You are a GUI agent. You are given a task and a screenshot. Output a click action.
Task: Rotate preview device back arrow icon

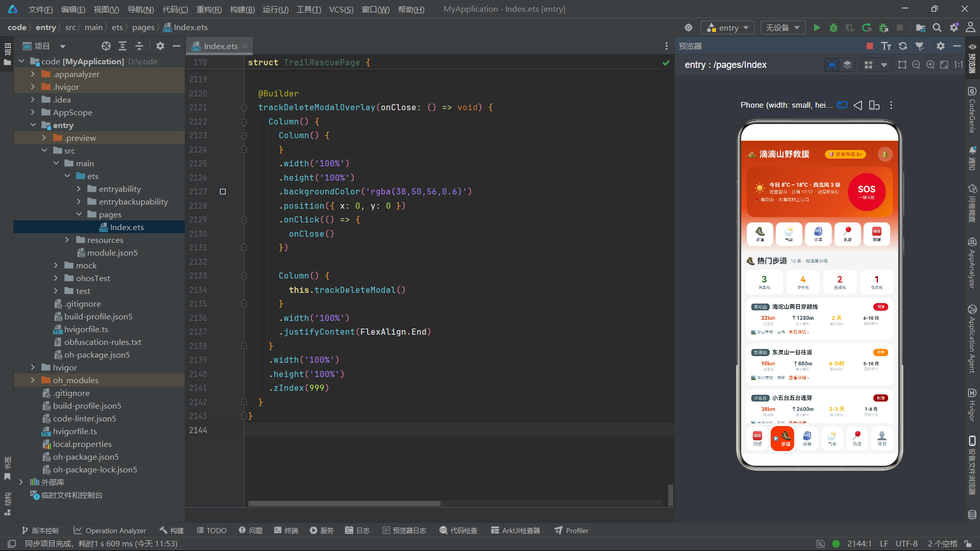point(858,105)
